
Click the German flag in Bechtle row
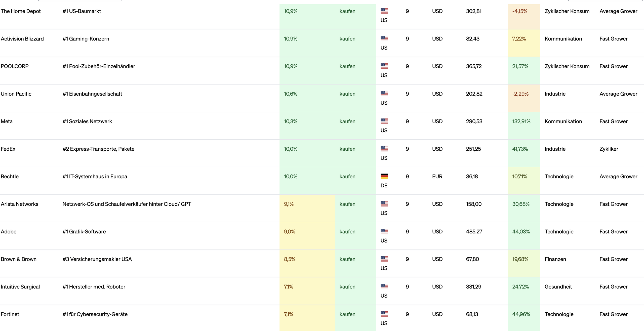[384, 176]
